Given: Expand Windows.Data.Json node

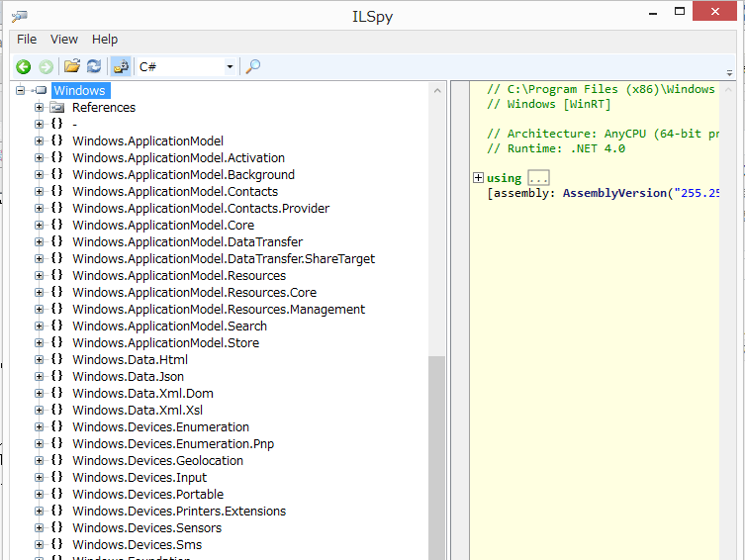Looking at the screenshot, I should 39,377.
